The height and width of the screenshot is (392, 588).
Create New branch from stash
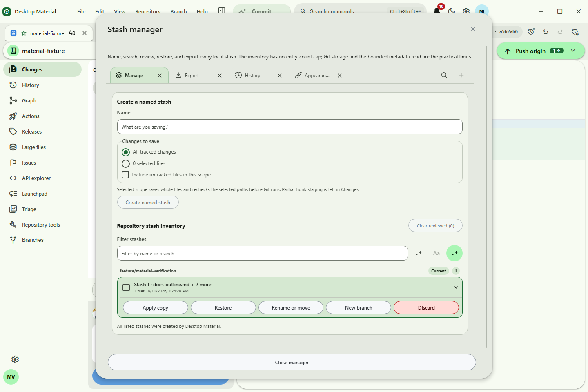point(359,307)
